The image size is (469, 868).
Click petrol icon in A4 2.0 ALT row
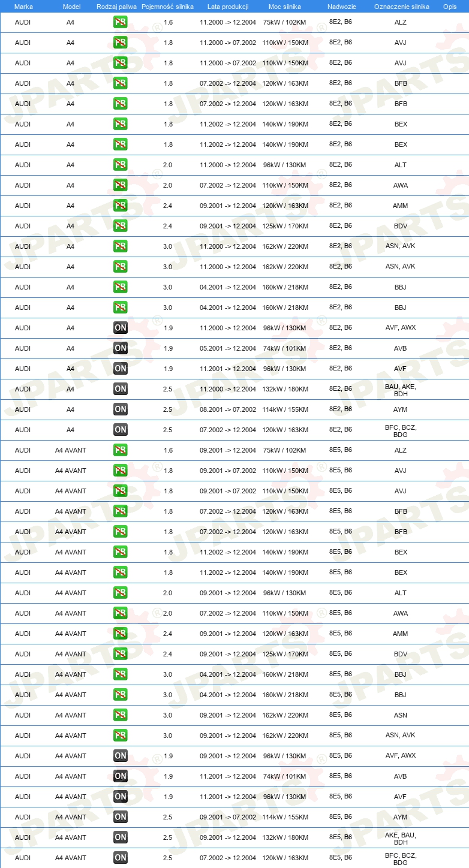121,165
